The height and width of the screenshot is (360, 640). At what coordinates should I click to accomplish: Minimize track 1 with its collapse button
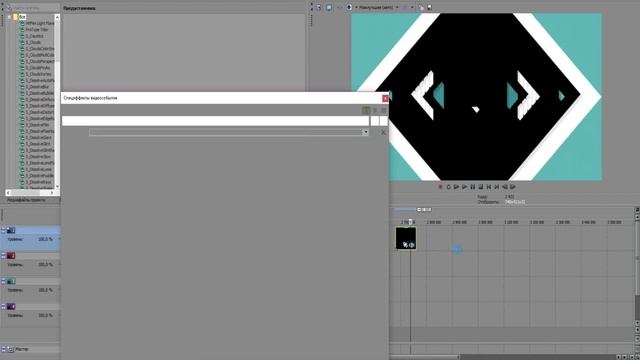(3, 231)
